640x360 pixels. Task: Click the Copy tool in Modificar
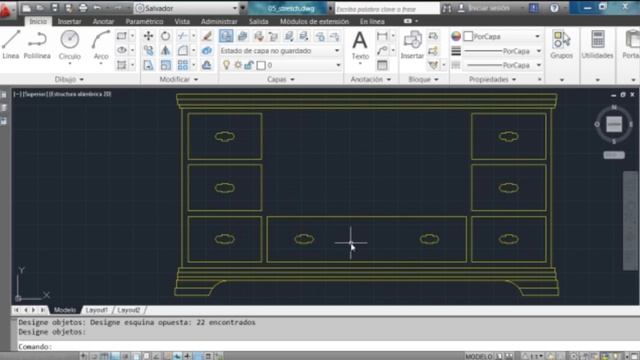(149, 51)
